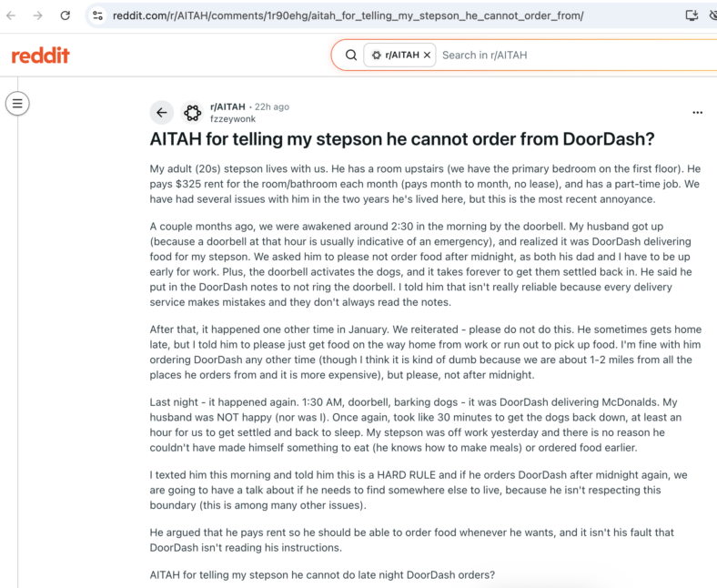Click final line "AITAH for telling my stepson he cannot do late night"
Viewport: 717px width, 588px height.
point(322,574)
